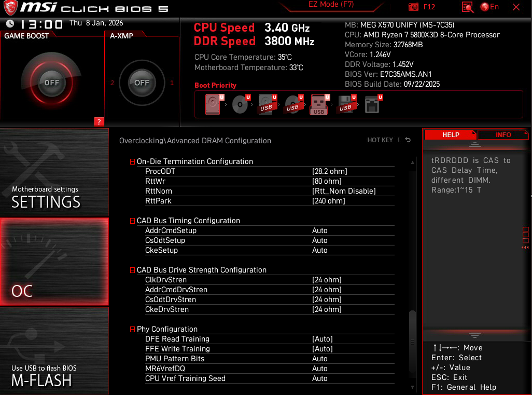Go back using the return arrow icon
Screen dimensions: 532x395
[408, 140]
